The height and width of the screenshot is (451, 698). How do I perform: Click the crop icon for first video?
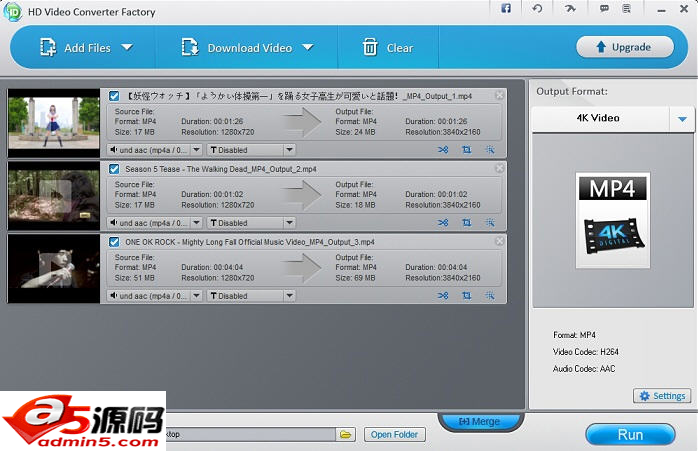[x=467, y=150]
